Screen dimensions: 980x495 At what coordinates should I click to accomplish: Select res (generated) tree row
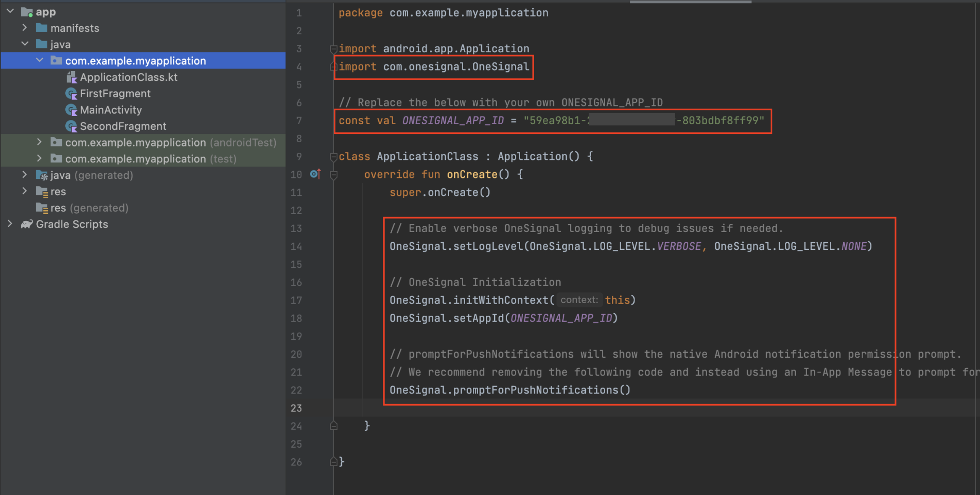click(143, 208)
